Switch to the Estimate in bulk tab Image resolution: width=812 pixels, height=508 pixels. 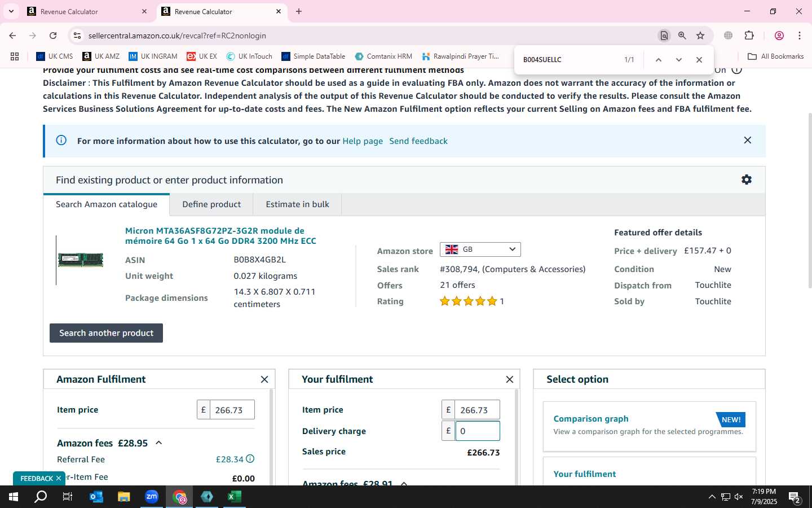[x=297, y=204]
